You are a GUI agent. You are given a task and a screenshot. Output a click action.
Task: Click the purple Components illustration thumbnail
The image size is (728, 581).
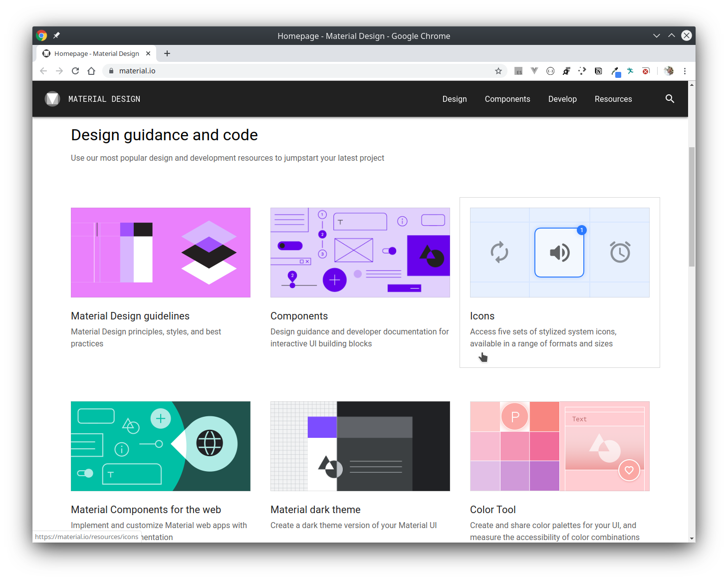pyautogui.click(x=360, y=253)
